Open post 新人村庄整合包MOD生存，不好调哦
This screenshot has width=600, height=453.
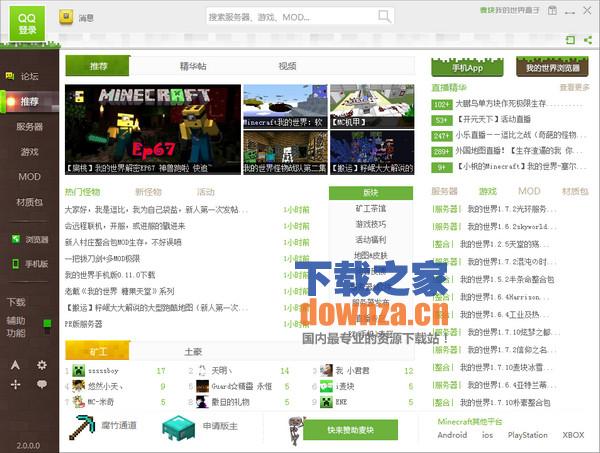point(123,242)
